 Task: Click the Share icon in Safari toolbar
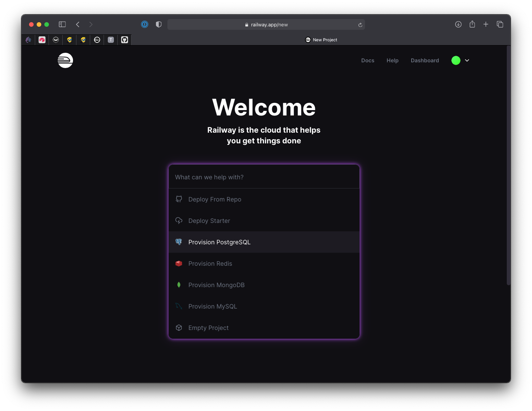pyautogui.click(x=472, y=24)
